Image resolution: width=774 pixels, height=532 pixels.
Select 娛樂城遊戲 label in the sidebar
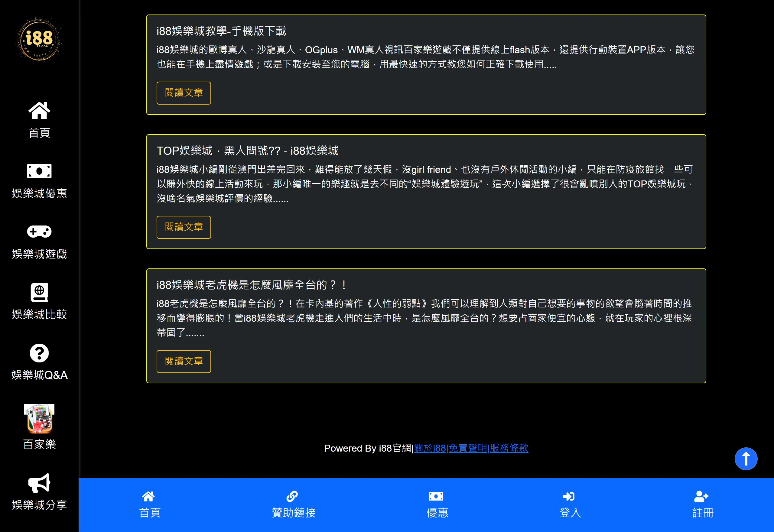pyautogui.click(x=39, y=254)
